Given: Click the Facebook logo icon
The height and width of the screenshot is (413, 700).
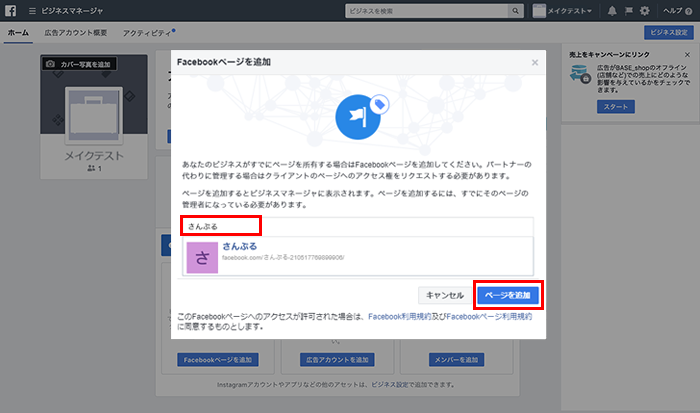Looking at the screenshot, I should [x=11, y=11].
